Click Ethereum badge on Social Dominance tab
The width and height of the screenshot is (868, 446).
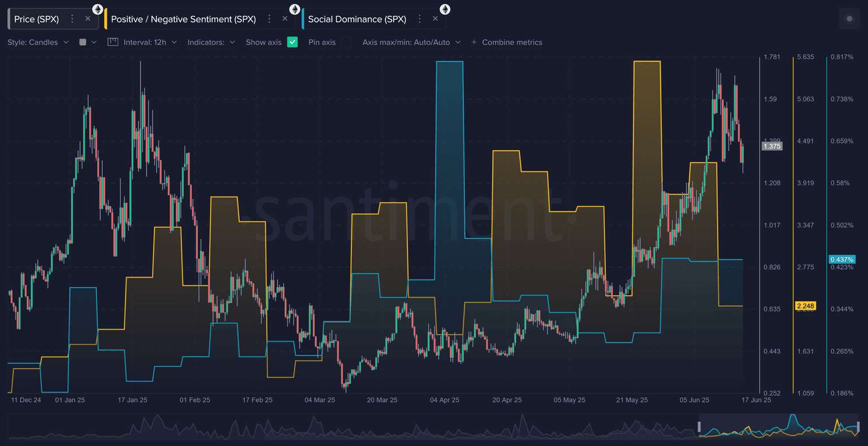click(x=445, y=9)
